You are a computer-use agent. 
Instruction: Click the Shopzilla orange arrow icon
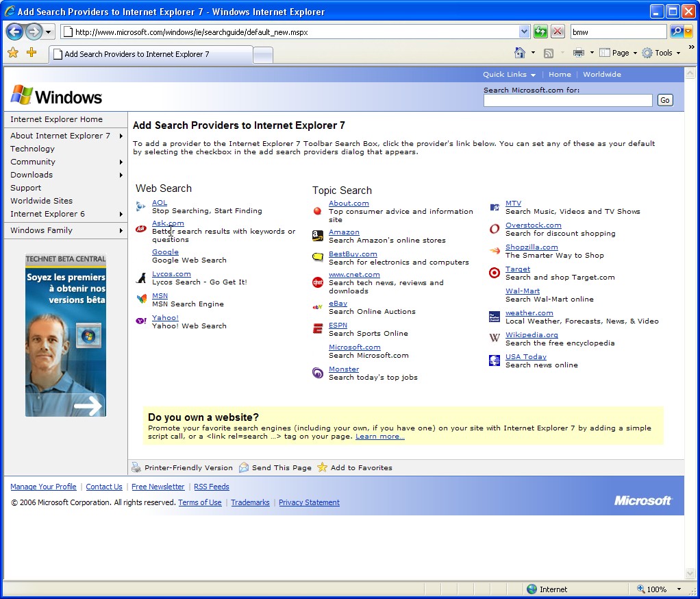pos(495,251)
